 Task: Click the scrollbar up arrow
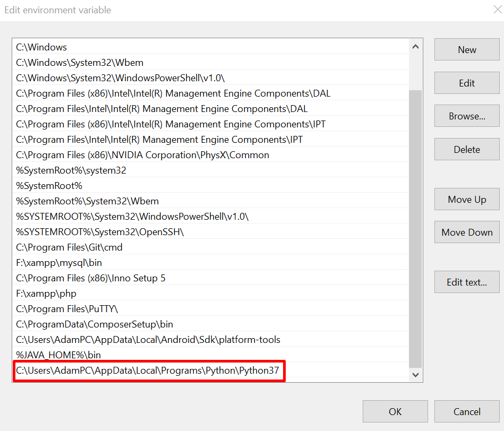(x=416, y=46)
